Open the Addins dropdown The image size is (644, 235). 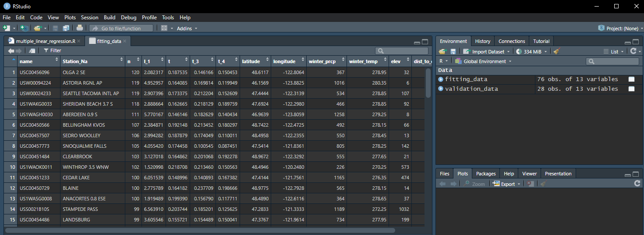pos(187,28)
